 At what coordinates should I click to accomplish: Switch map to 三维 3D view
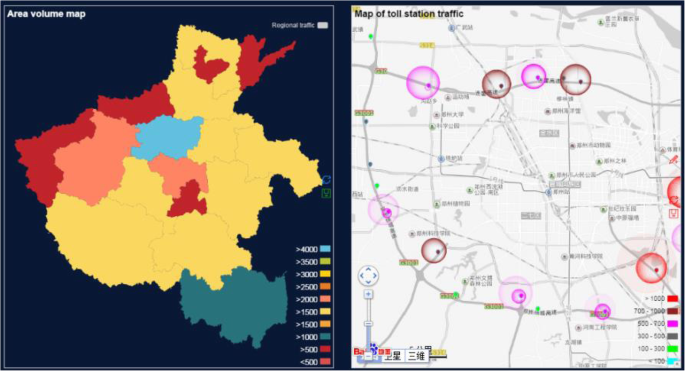416,356
